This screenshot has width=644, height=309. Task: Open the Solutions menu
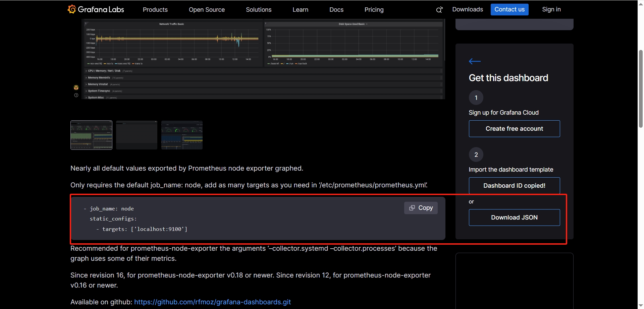tap(258, 10)
